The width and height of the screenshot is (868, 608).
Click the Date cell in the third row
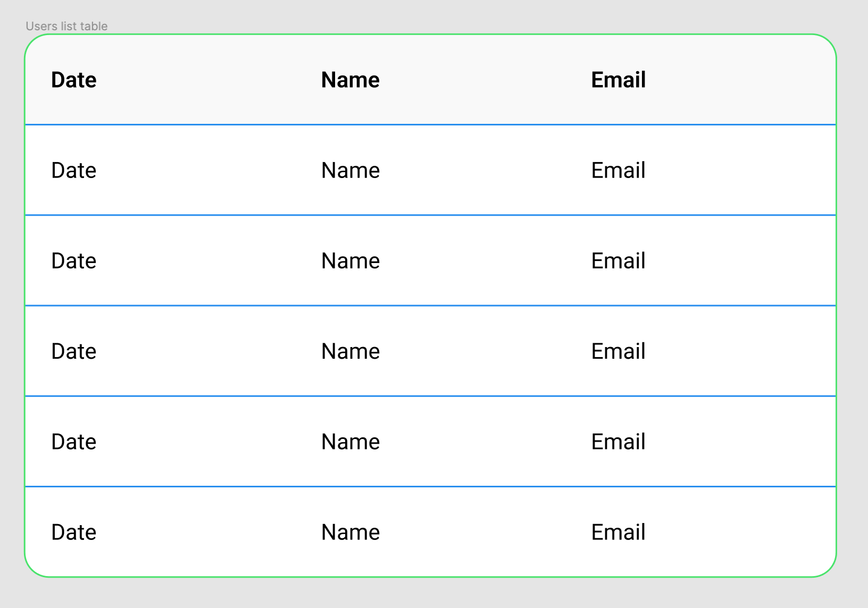click(73, 351)
